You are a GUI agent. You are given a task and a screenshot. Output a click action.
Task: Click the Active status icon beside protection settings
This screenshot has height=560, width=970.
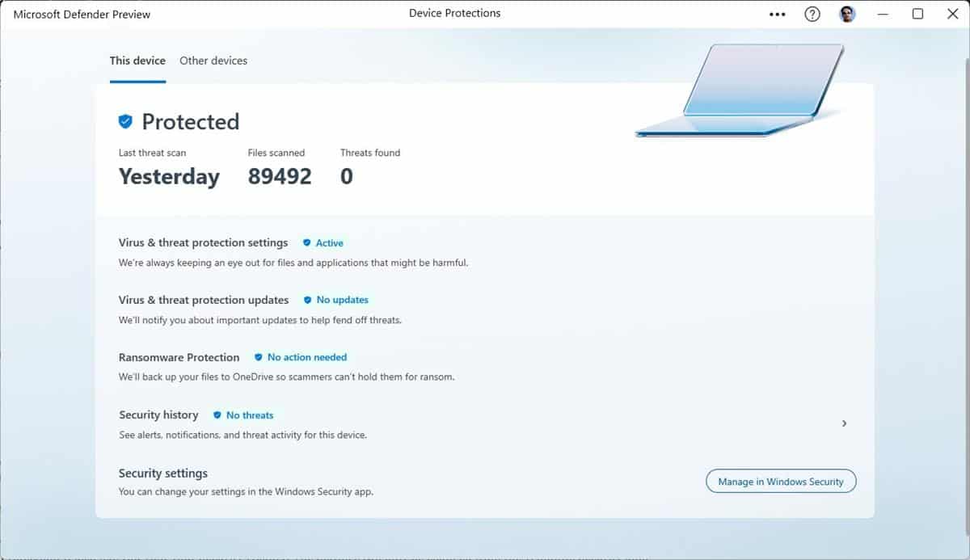pos(306,242)
